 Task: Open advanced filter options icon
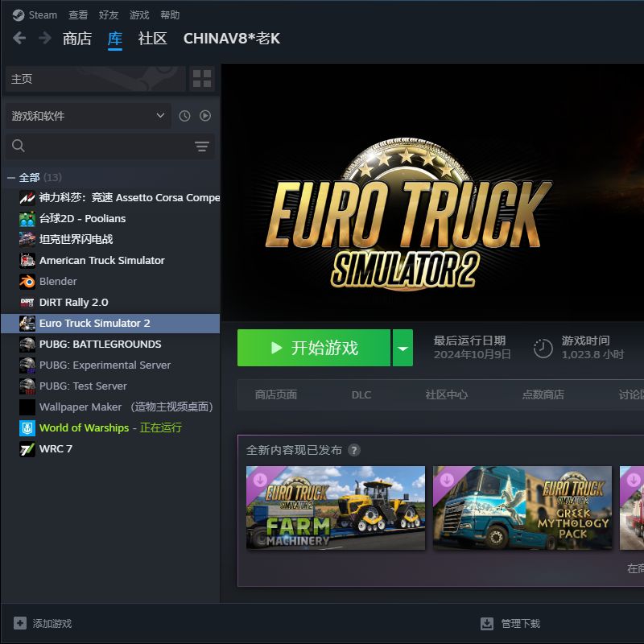point(202,147)
